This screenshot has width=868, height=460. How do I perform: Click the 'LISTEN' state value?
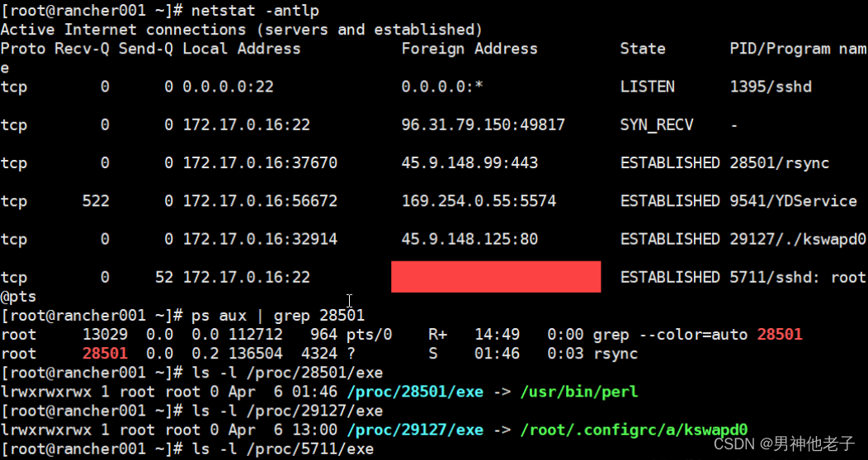click(x=647, y=87)
